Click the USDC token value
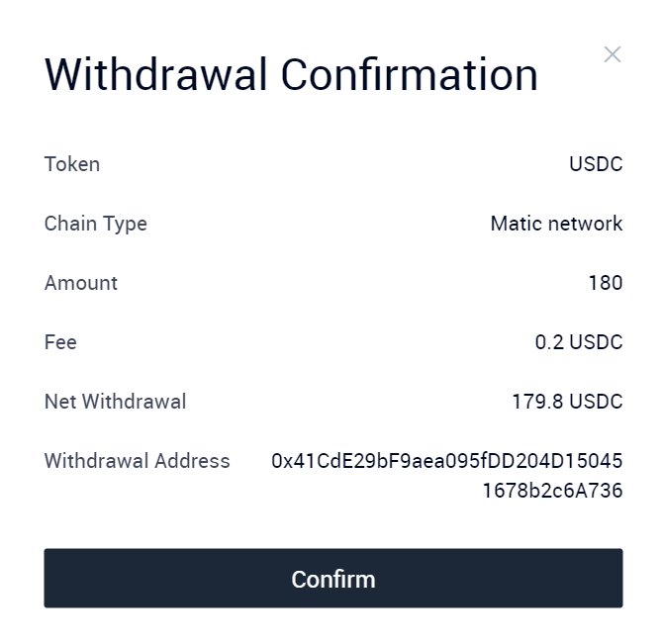 (x=596, y=164)
